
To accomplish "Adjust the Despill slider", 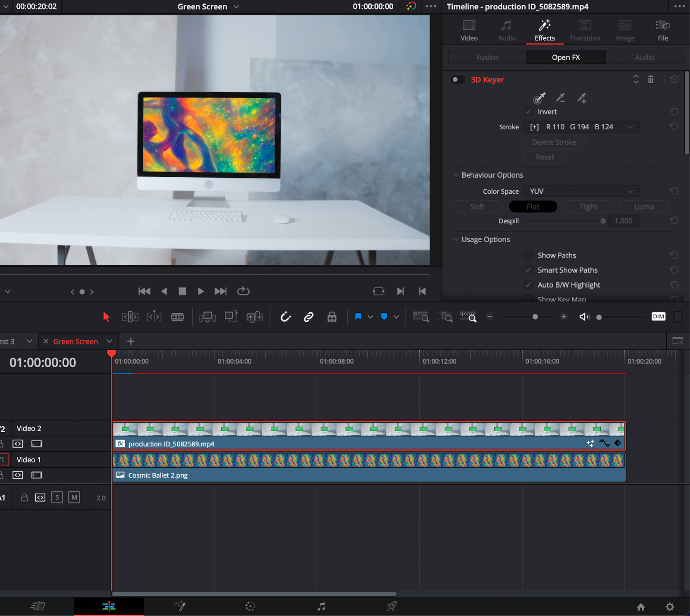I will (602, 220).
